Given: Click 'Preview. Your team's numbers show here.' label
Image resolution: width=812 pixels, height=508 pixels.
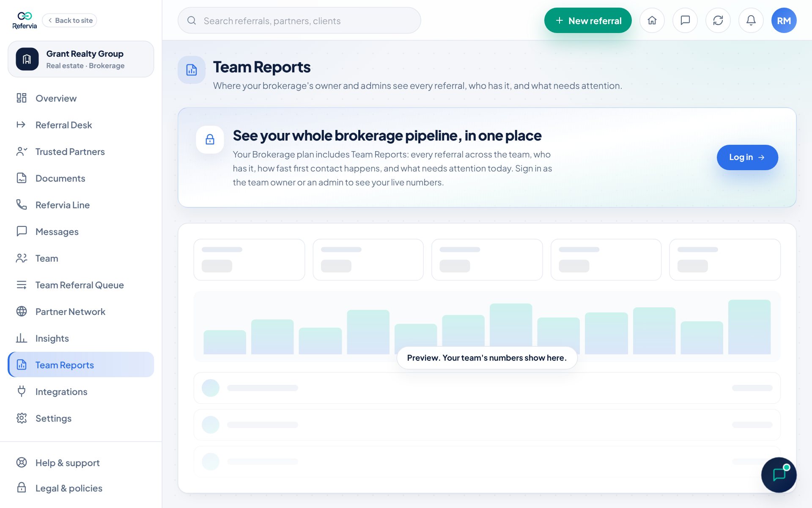Looking at the screenshot, I should [487, 358].
